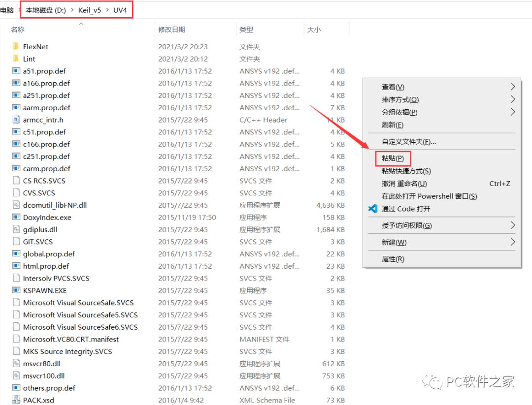This screenshot has width=532, height=405.
Task: Click the GIT.SVCS file icon
Action: 16,242
